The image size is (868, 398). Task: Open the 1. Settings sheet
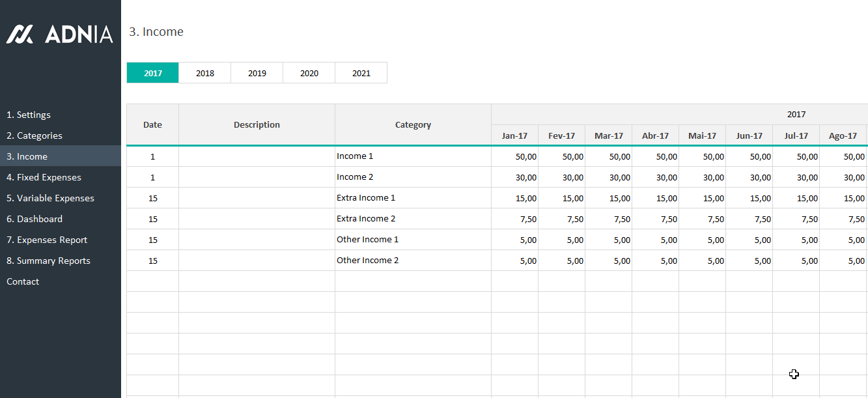point(29,115)
